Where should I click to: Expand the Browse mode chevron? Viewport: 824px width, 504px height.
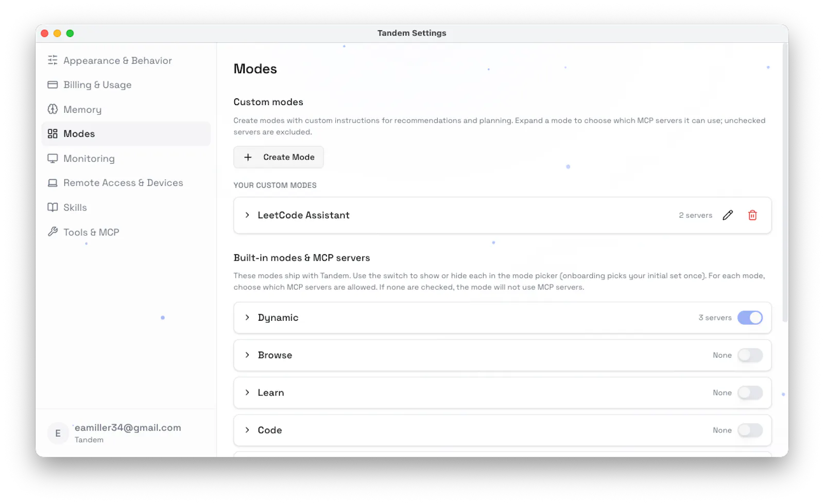[x=247, y=355]
